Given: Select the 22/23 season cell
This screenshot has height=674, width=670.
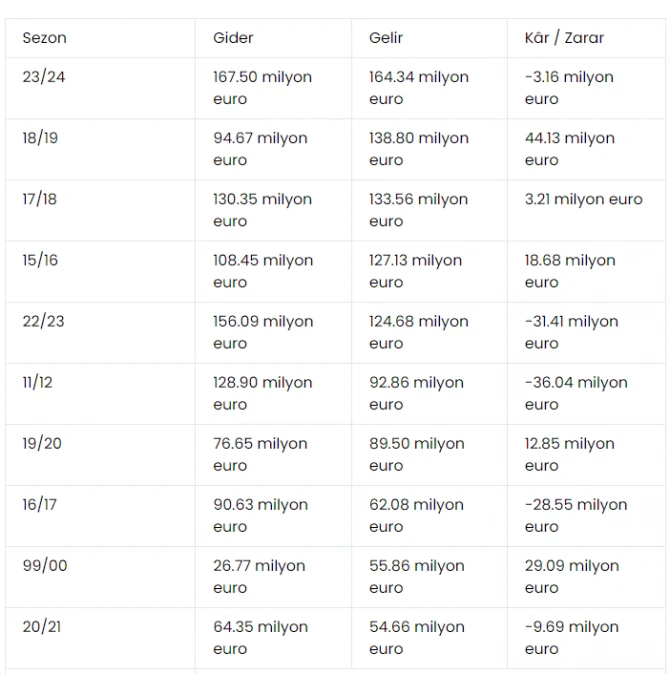Looking at the screenshot, I should (x=100, y=332).
